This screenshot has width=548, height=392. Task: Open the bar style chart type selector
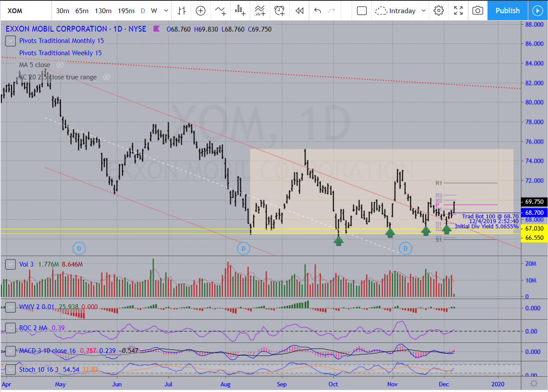pos(181,11)
